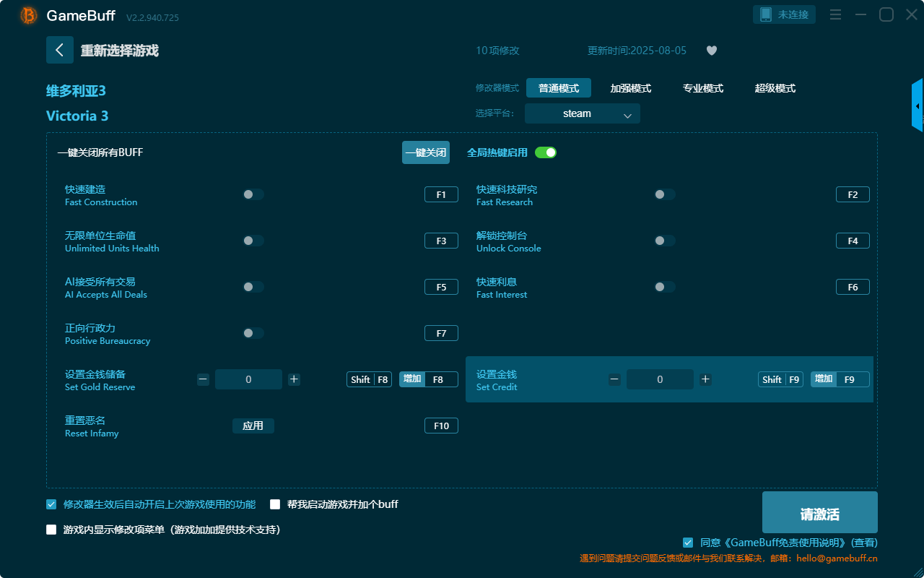924x578 pixels.
Task: Uncheck the GameBuff disclaimer agreement checkbox
Action: click(688, 543)
